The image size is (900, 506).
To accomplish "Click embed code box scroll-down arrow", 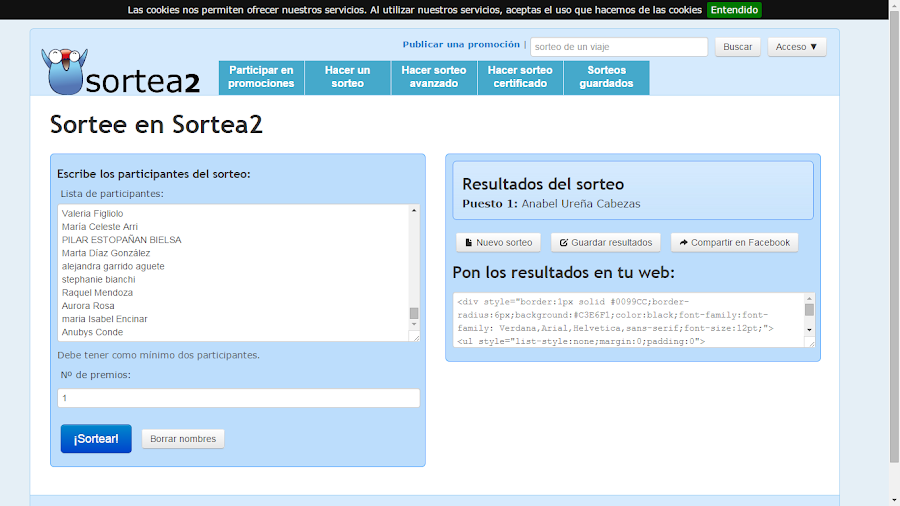I will (x=809, y=330).
